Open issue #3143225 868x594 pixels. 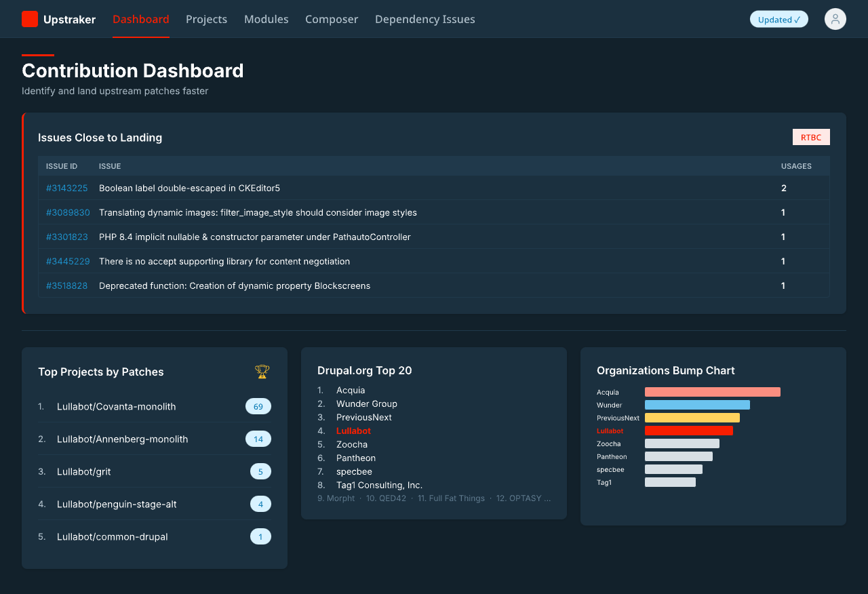66,188
